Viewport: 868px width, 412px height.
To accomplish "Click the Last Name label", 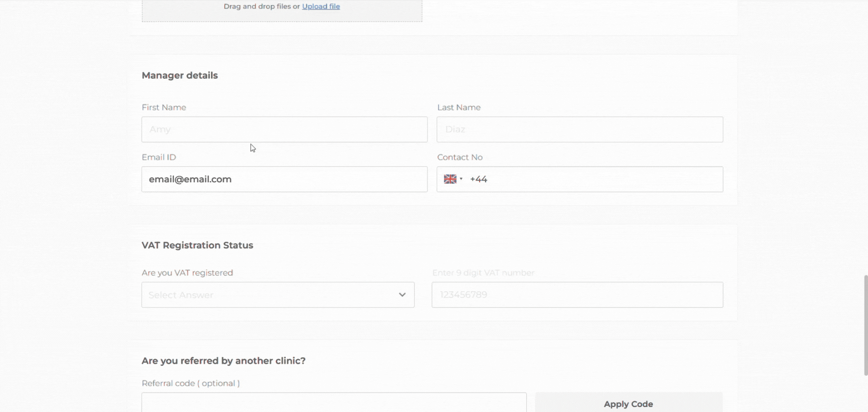I will coord(459,108).
